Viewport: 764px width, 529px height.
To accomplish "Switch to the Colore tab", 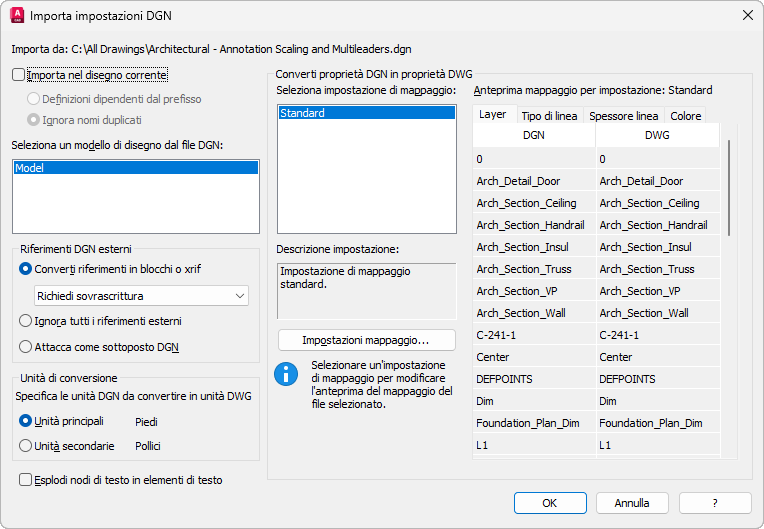I will 686,116.
